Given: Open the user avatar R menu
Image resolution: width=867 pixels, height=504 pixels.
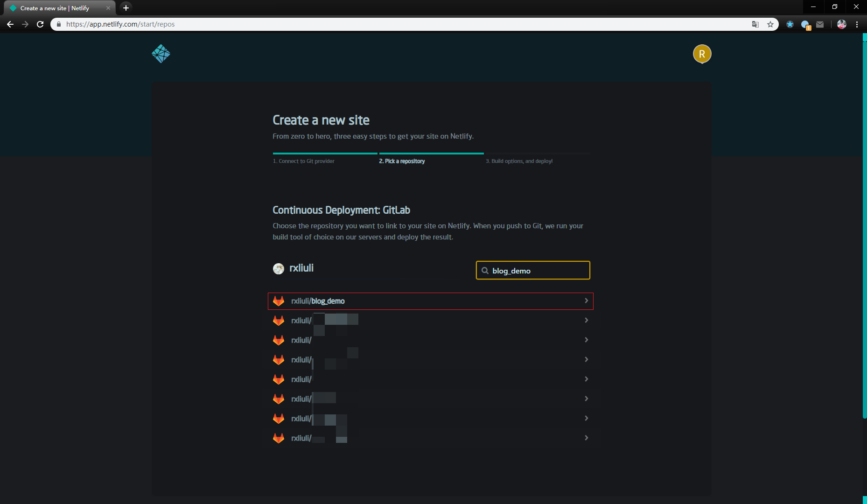Looking at the screenshot, I should tap(702, 54).
